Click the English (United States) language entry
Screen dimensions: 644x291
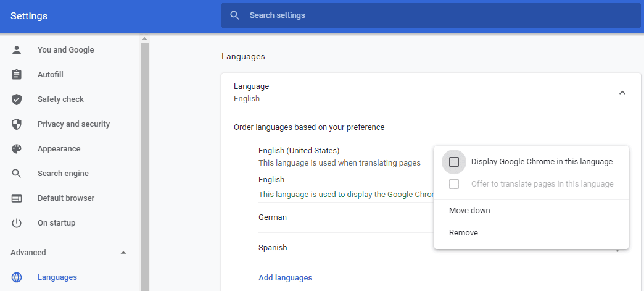point(299,150)
